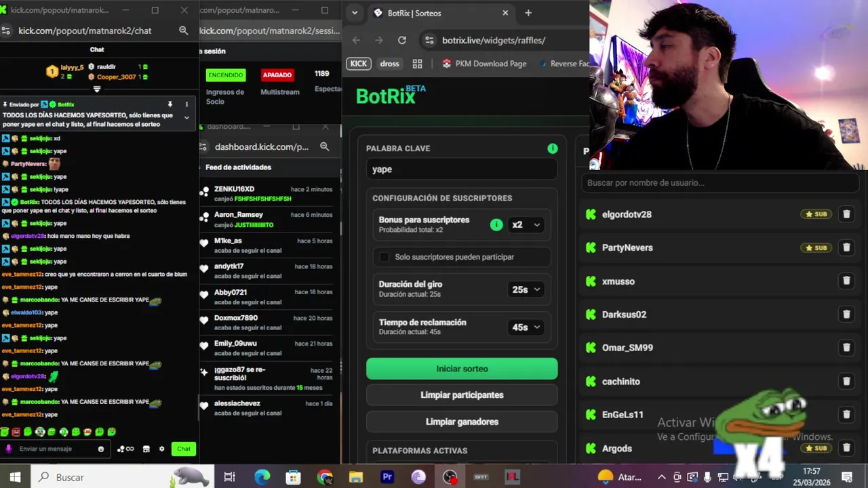Open the tab search chevron in browser
This screenshot has height=488, width=868.
pos(355,13)
